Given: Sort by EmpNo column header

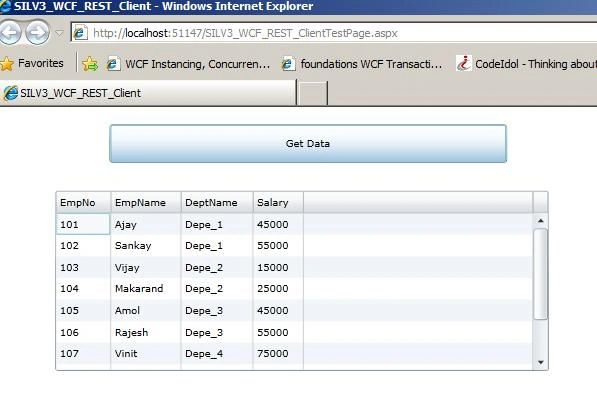Looking at the screenshot, I should click(83, 202).
